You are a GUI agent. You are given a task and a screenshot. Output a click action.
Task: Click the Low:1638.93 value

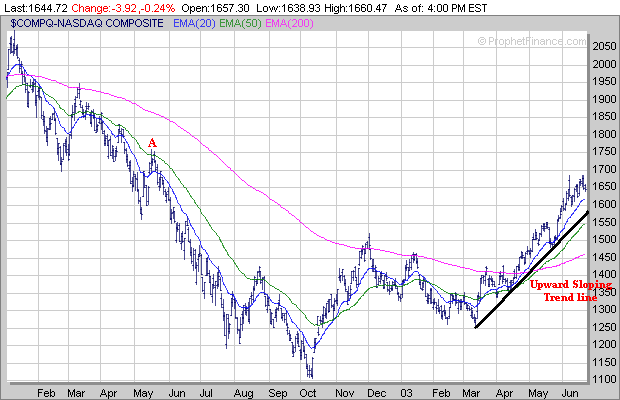point(288,8)
